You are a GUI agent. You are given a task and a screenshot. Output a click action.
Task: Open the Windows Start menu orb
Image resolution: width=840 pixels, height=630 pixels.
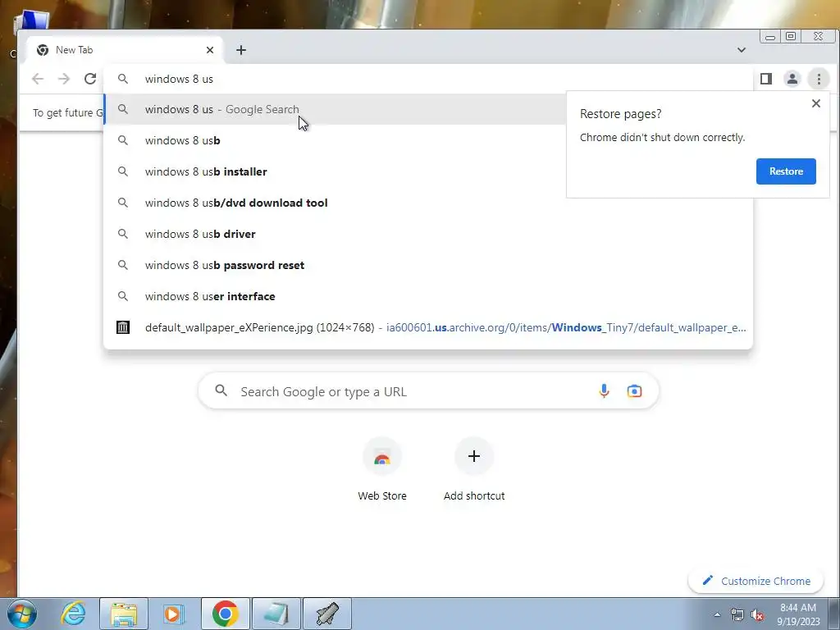pyautogui.click(x=22, y=614)
